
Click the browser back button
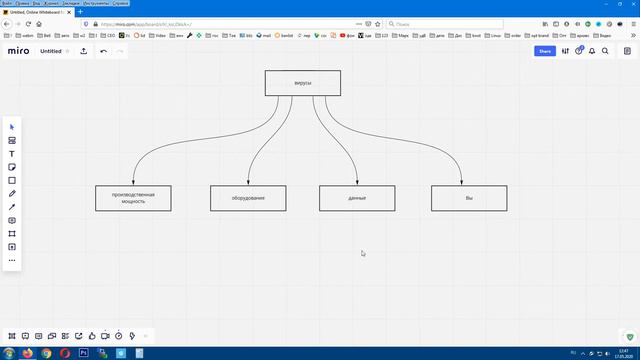click(x=7, y=24)
